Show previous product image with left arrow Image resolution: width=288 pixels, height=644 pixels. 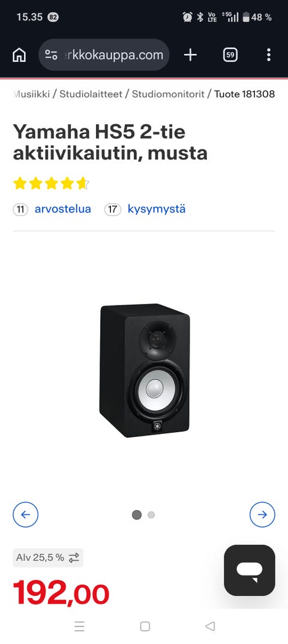click(x=25, y=514)
